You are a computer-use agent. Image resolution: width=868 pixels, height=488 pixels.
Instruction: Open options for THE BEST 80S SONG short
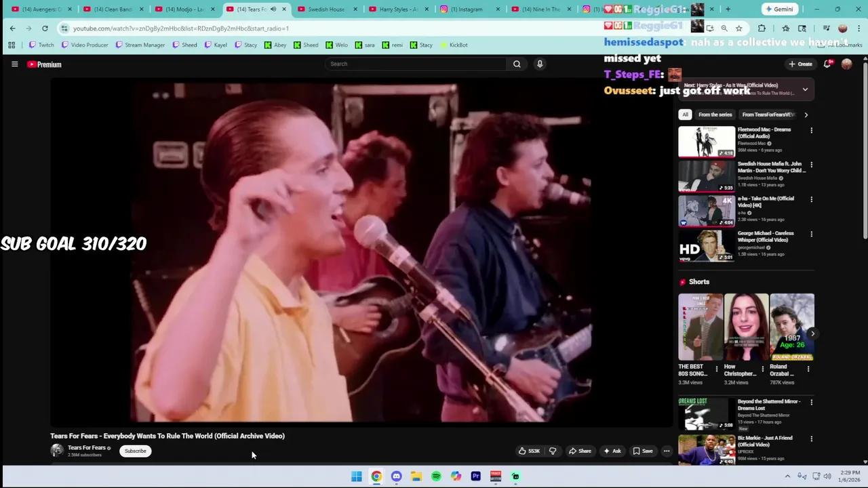click(716, 369)
